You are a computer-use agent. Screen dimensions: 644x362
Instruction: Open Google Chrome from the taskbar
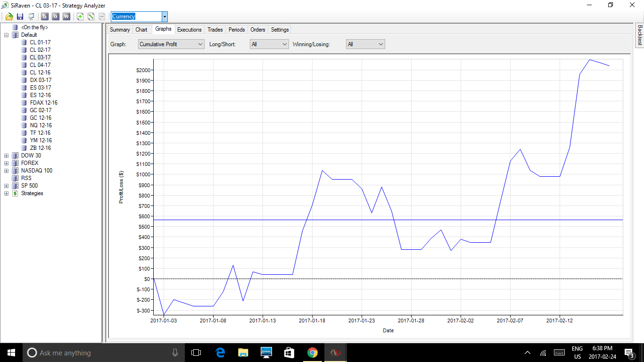tap(312, 353)
